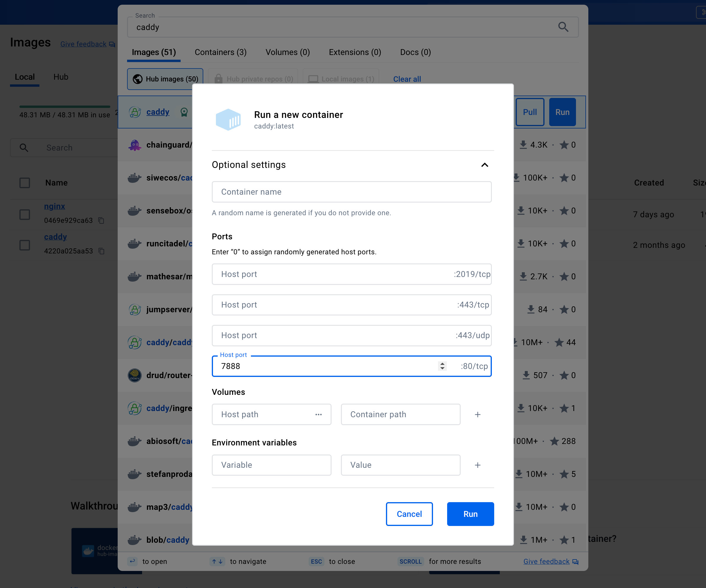Add another volume with the plus icon
The image size is (706, 588).
point(477,414)
